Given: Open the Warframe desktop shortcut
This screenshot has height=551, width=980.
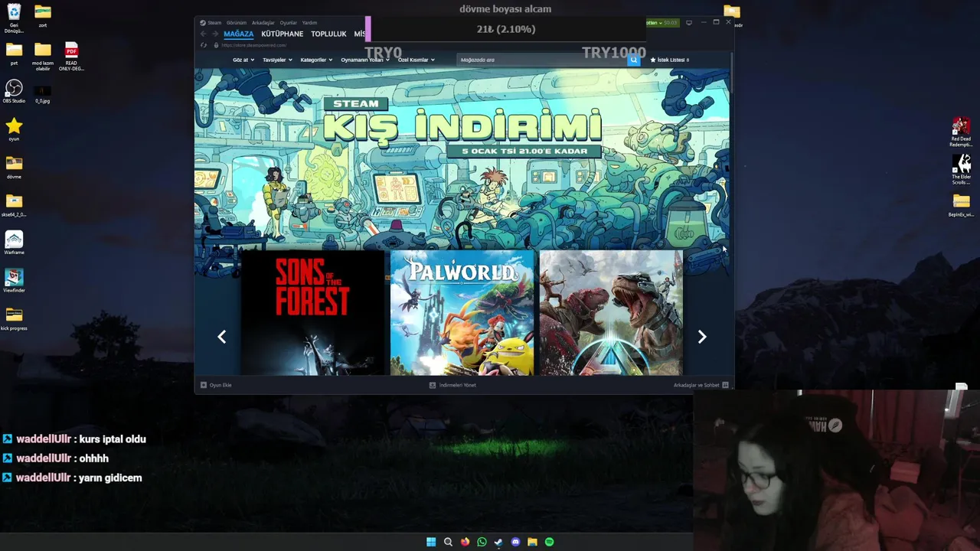Looking at the screenshot, I should tap(14, 243).
